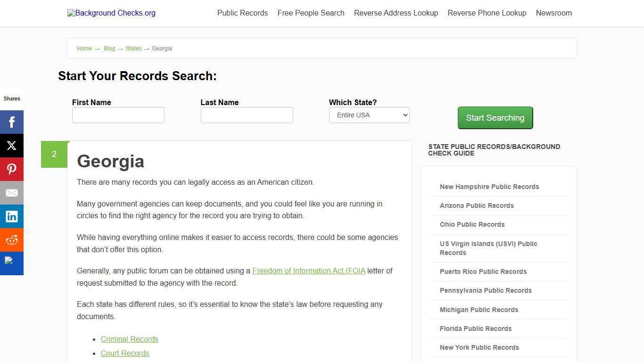Share via email envelope icon
Image resolution: width=644 pixels, height=362 pixels.
point(12,193)
